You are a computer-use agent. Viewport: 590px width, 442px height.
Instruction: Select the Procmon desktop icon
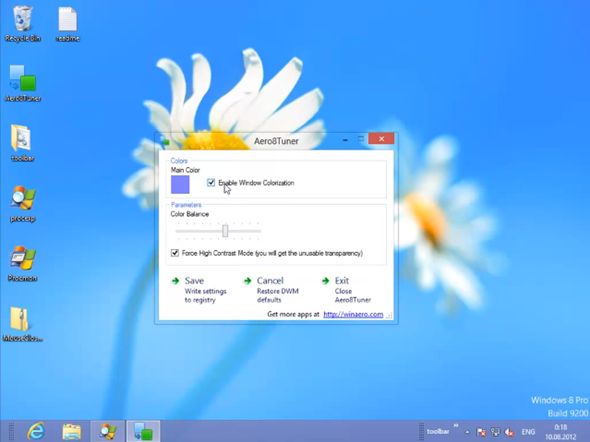pyautogui.click(x=23, y=263)
